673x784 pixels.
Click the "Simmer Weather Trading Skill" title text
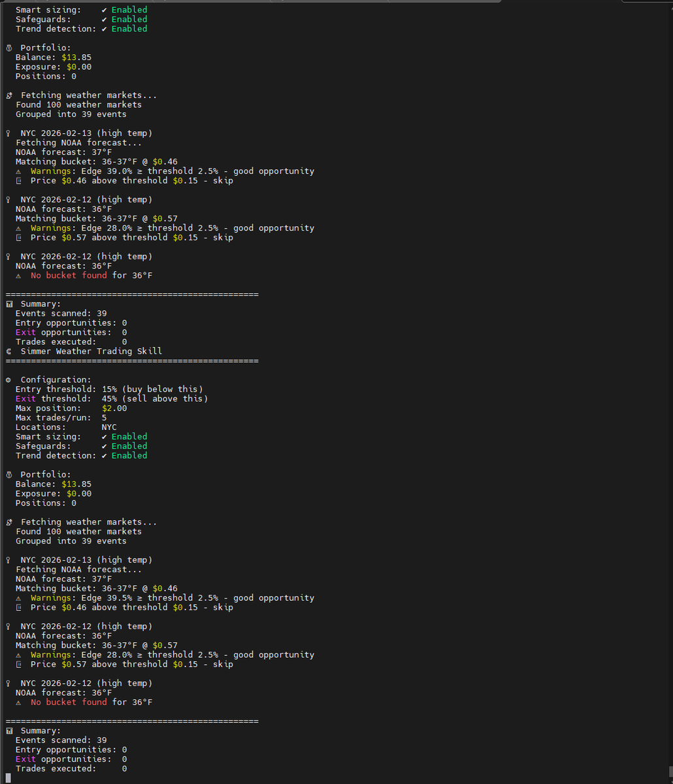91,351
